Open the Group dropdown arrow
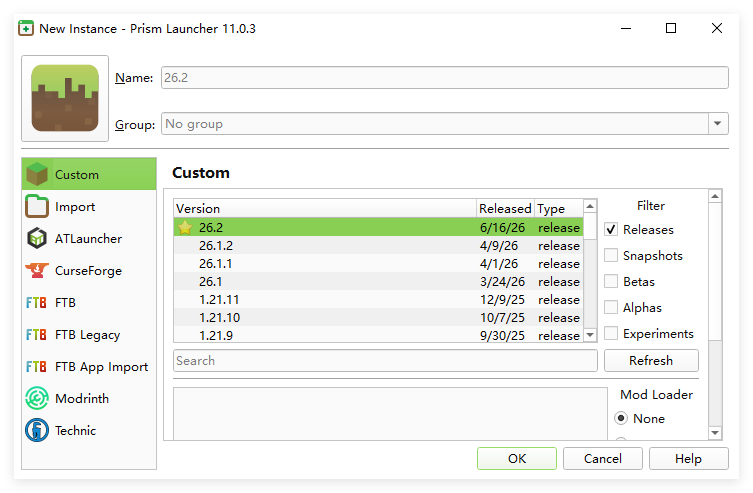753x493 pixels. pyautogui.click(x=717, y=124)
